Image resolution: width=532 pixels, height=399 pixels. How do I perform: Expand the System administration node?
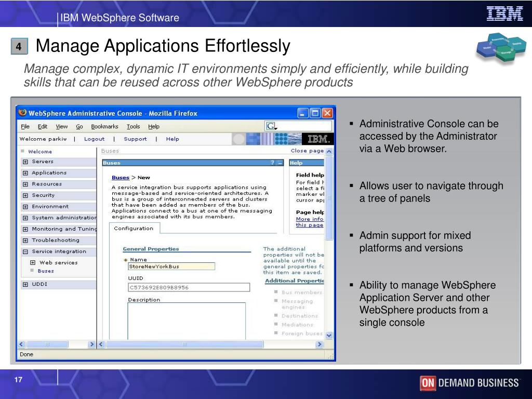coord(25,218)
